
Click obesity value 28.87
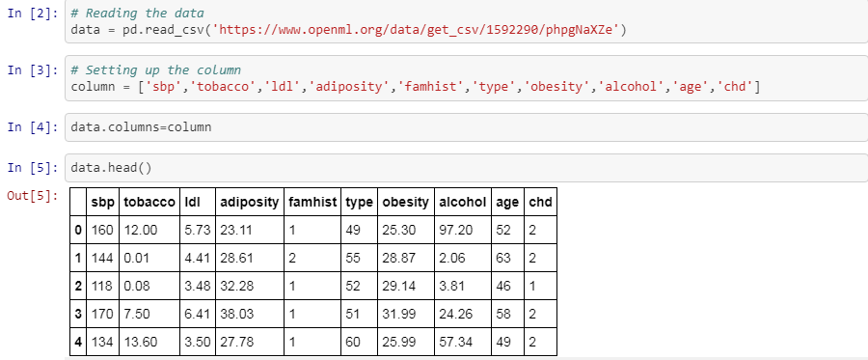(x=399, y=258)
